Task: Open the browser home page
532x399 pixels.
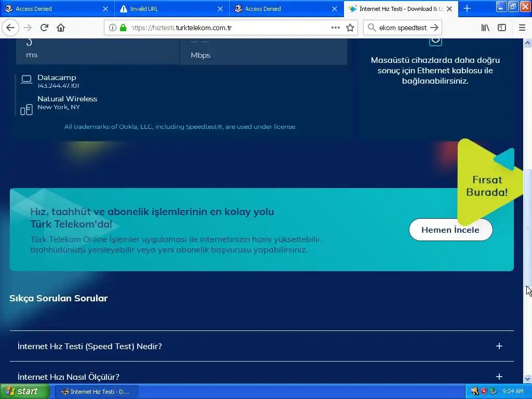Action: [61, 28]
